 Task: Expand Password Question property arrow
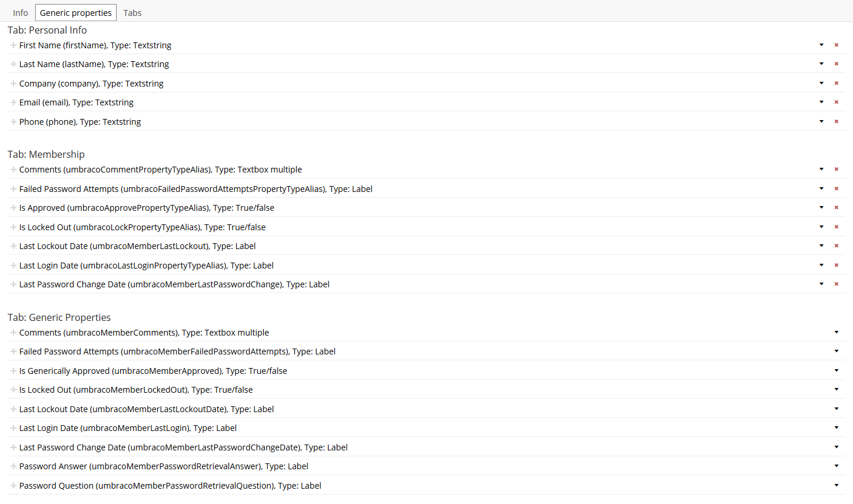tap(836, 485)
